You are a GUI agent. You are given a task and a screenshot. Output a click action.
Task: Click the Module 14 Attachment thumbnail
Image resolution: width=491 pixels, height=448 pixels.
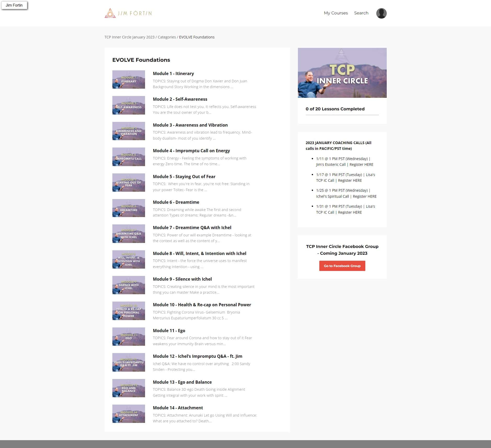129,414
